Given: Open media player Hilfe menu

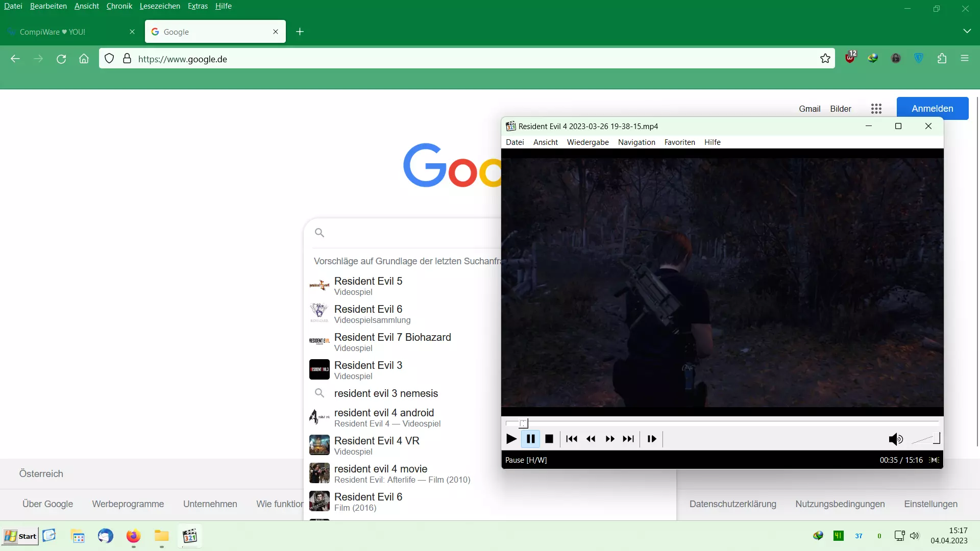Looking at the screenshot, I should pyautogui.click(x=712, y=142).
